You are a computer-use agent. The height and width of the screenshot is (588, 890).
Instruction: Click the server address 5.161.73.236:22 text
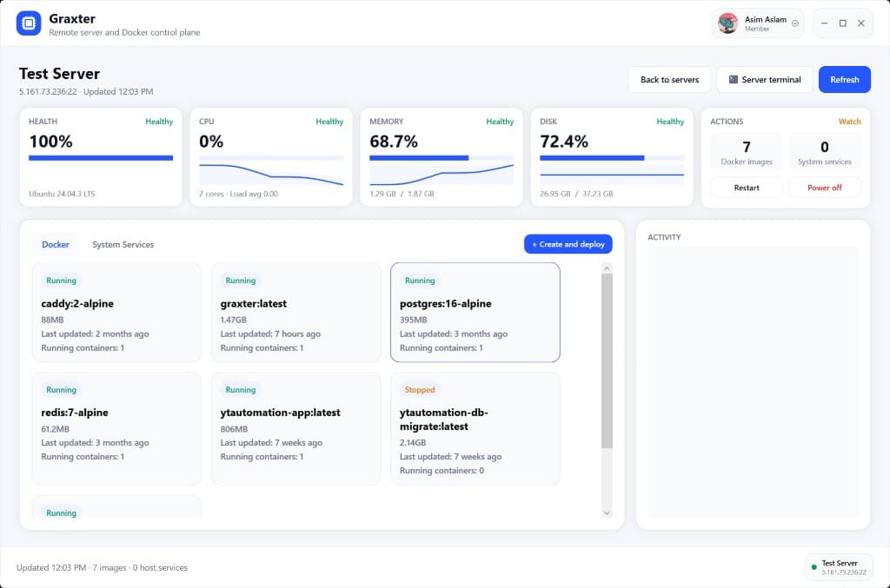48,91
